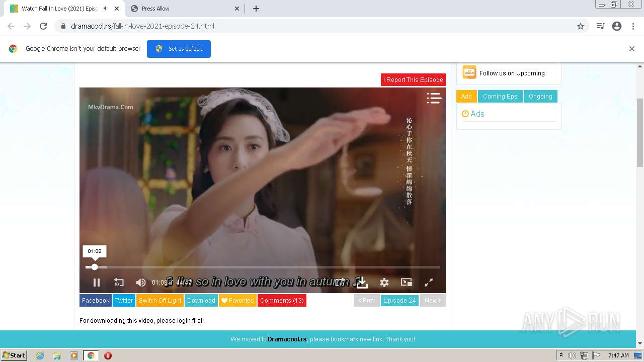Seek to middle of video progress bar

tap(263, 267)
